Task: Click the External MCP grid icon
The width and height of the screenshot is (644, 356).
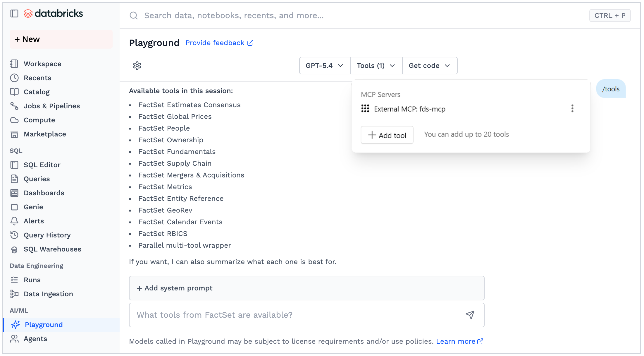Action: [x=365, y=109]
